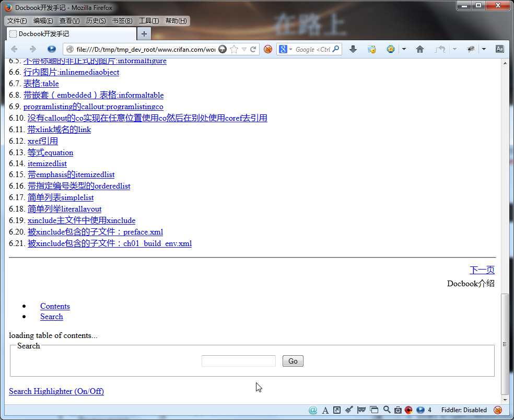Click the paintbrush icon in status bar
This screenshot has width=514, height=420.
(x=349, y=410)
